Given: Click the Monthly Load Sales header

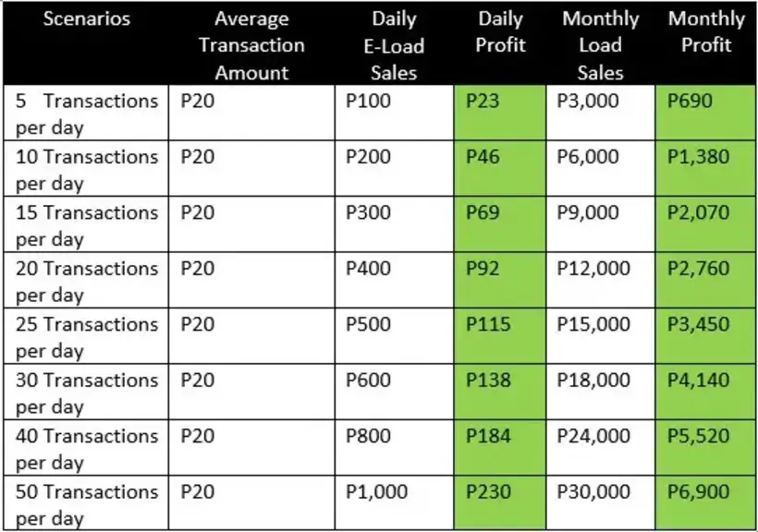Looking at the screenshot, I should coord(601,45).
